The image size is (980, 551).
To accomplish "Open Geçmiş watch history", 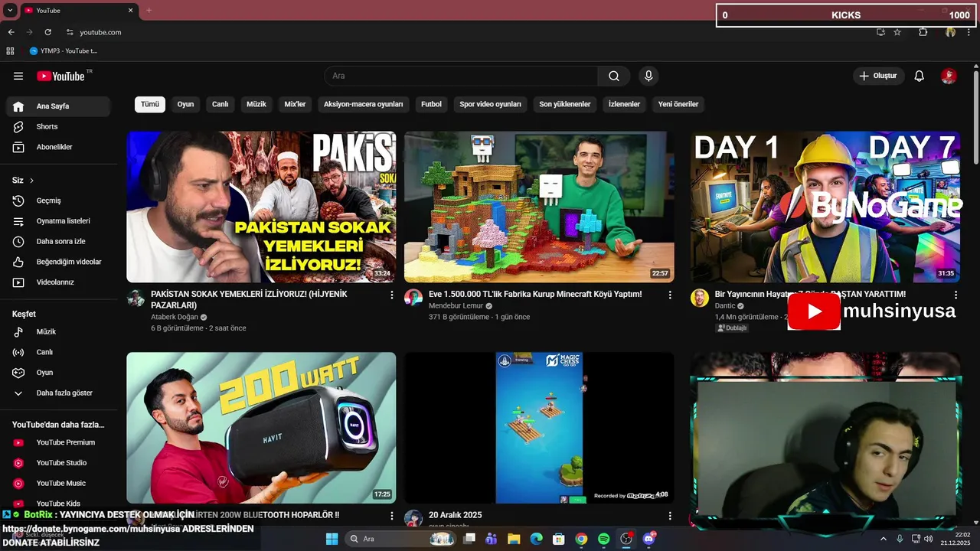I will coord(58,201).
